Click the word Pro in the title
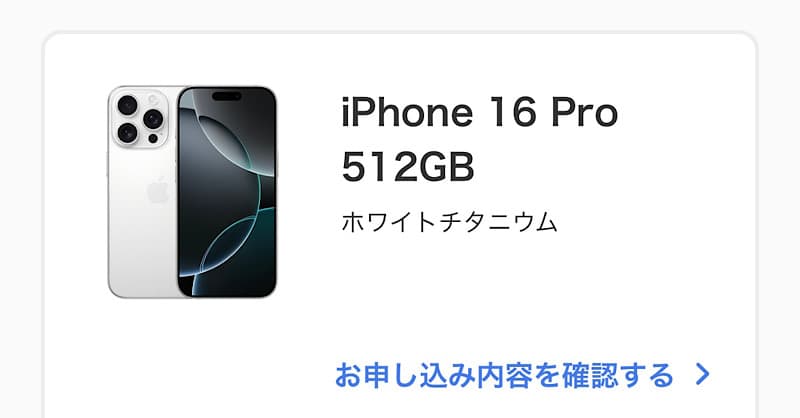 [x=585, y=112]
